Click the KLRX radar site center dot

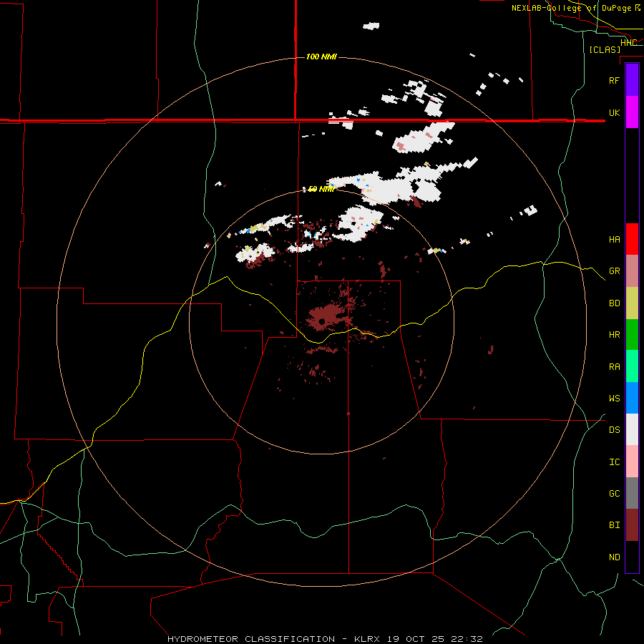[322, 321]
